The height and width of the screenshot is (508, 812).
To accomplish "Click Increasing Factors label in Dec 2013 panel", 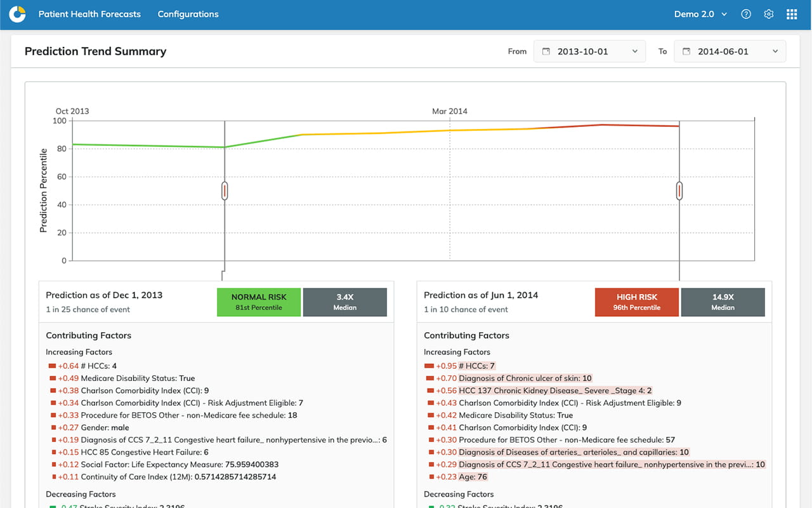I will (79, 352).
